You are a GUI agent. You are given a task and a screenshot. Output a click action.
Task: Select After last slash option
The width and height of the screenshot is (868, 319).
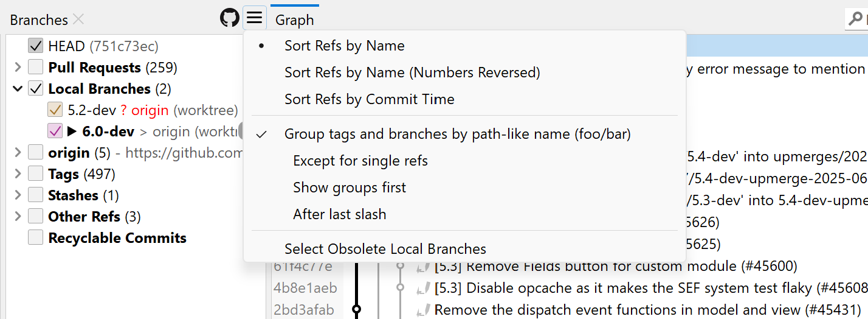tap(464, 214)
